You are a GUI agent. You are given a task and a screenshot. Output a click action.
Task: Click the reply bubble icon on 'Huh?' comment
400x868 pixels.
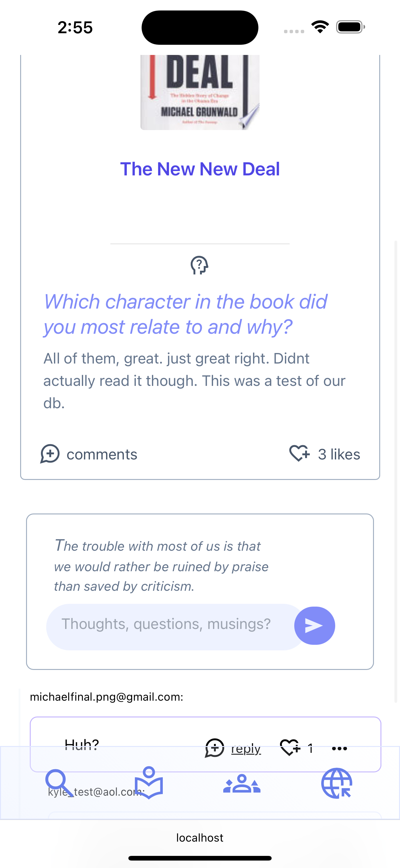(215, 748)
